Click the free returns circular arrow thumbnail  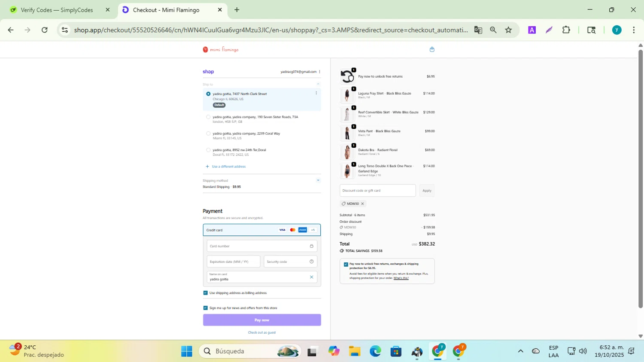coord(347,76)
